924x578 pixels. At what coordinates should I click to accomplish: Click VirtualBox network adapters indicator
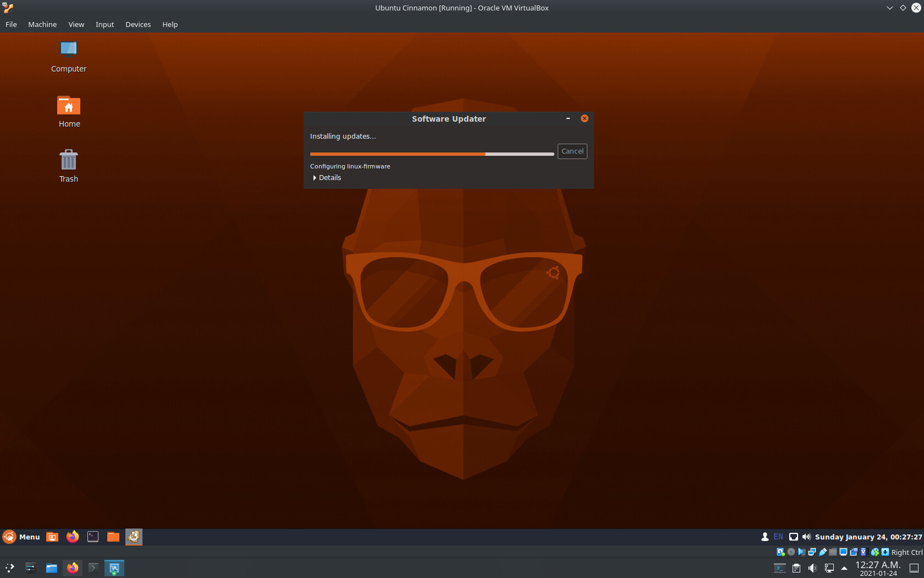[x=812, y=552]
